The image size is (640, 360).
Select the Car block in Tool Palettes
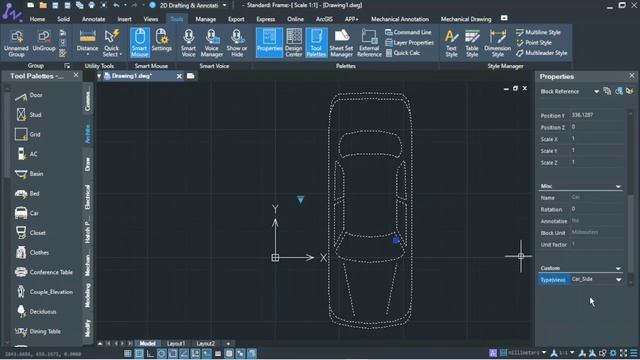click(x=27, y=213)
